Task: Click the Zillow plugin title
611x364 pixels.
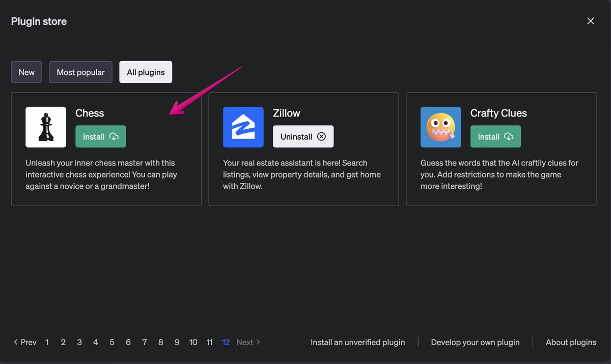Action: [x=287, y=113]
